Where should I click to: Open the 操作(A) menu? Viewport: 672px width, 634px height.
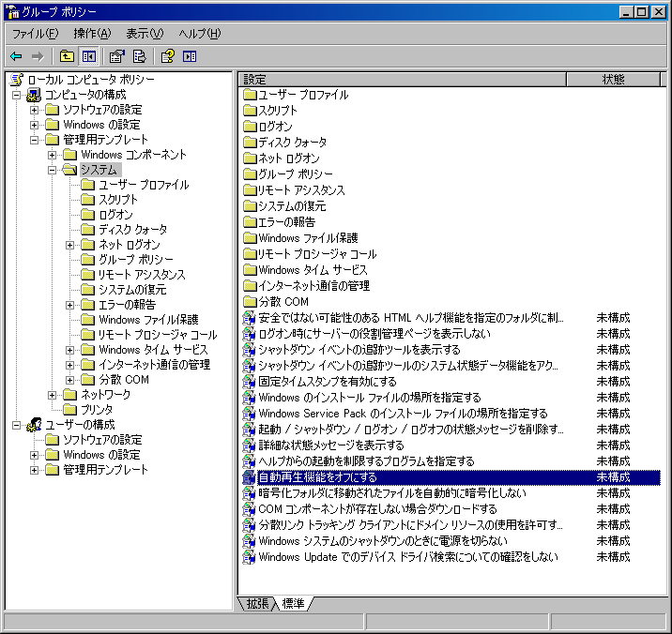coord(91,34)
